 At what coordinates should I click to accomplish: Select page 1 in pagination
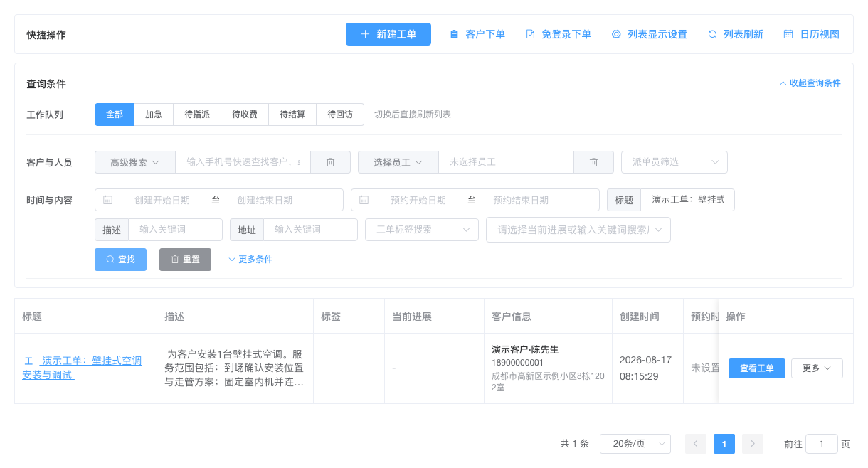point(724,444)
